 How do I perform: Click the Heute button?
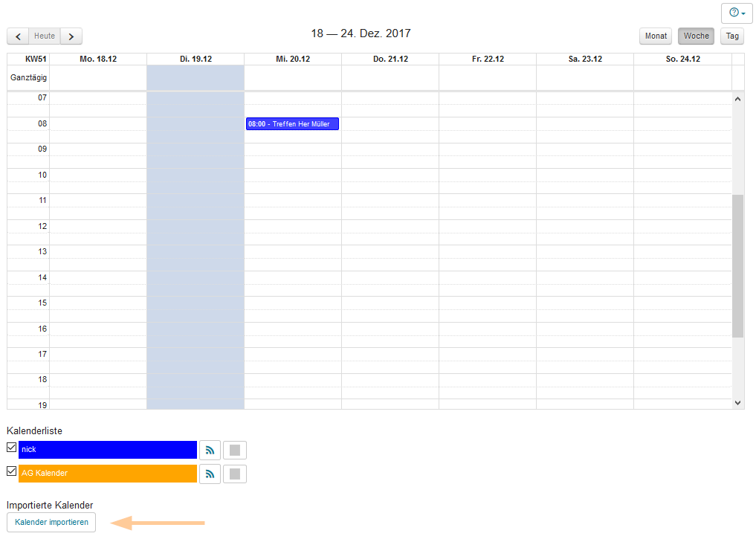44,36
